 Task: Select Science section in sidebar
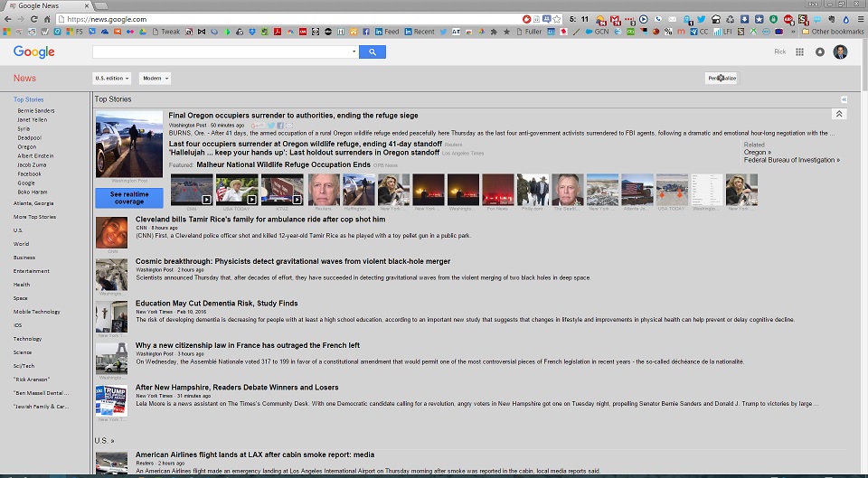tap(22, 352)
